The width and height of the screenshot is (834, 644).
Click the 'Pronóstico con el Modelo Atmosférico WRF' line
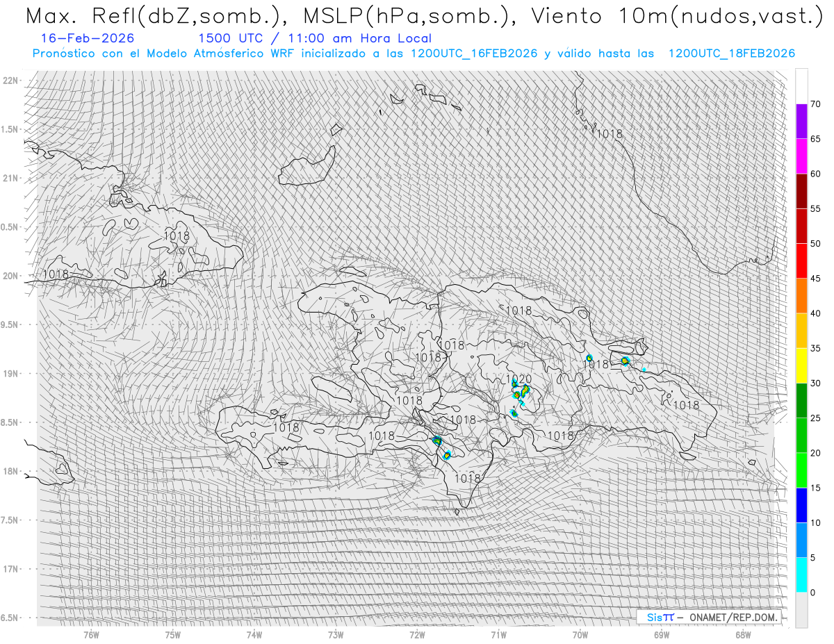pyautogui.click(x=414, y=53)
